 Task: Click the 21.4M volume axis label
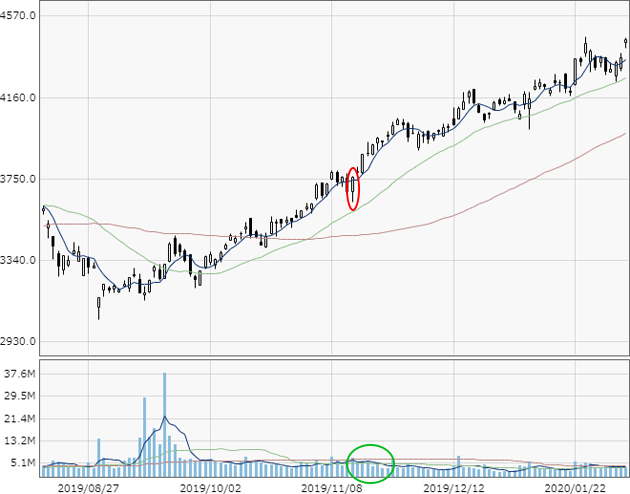tap(19, 419)
